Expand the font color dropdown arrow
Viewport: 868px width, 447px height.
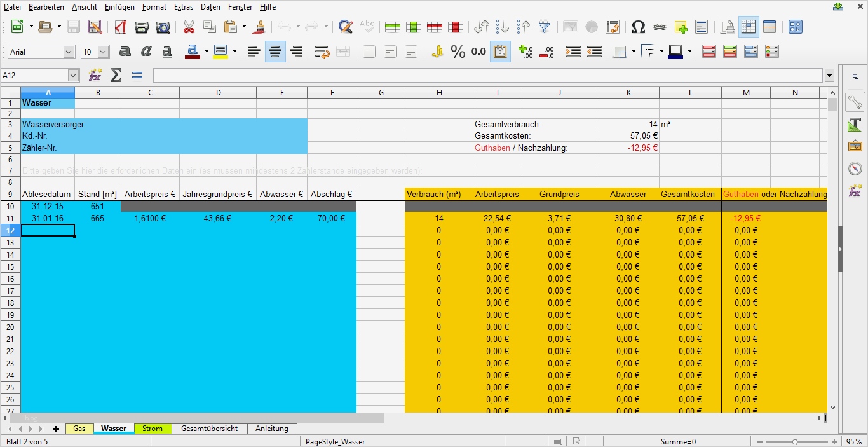click(x=207, y=52)
